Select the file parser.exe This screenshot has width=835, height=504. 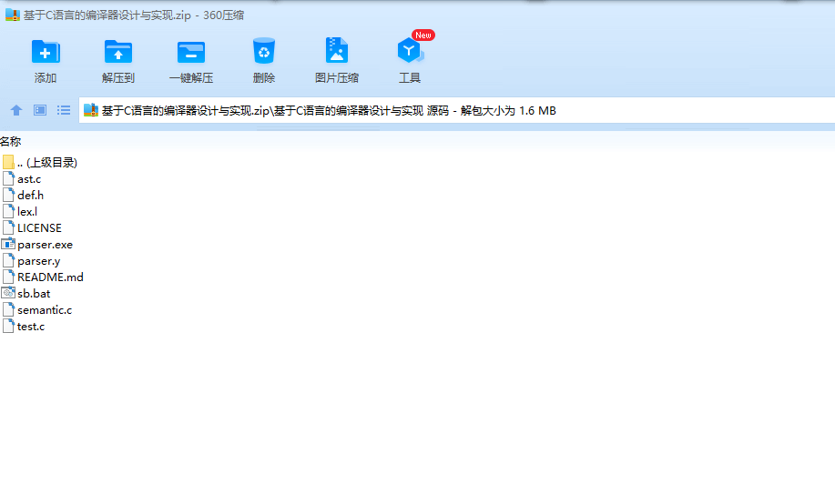(x=37, y=245)
